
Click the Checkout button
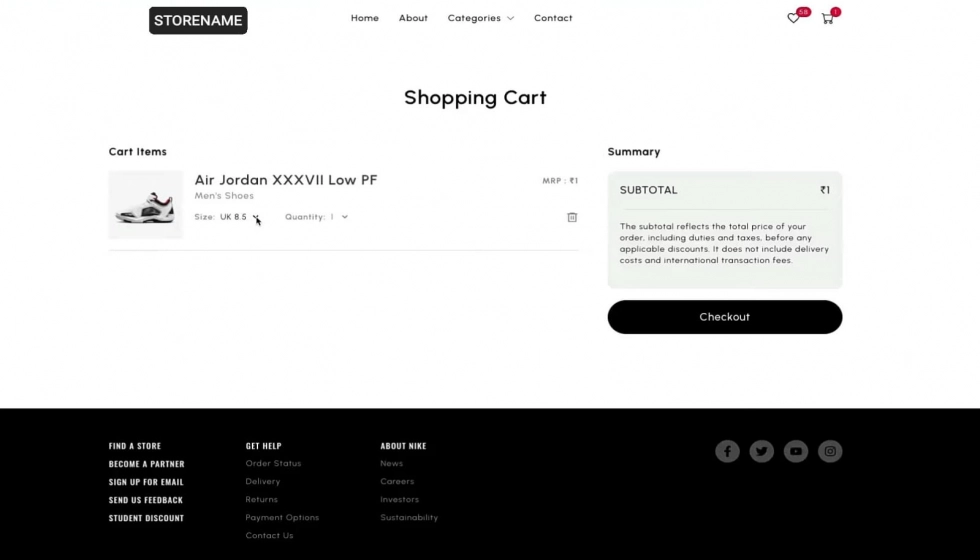(x=724, y=317)
